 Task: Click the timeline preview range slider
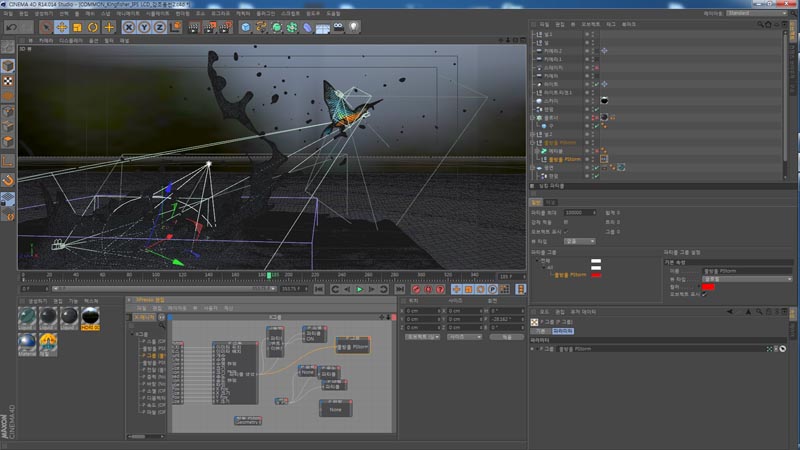coord(165,289)
